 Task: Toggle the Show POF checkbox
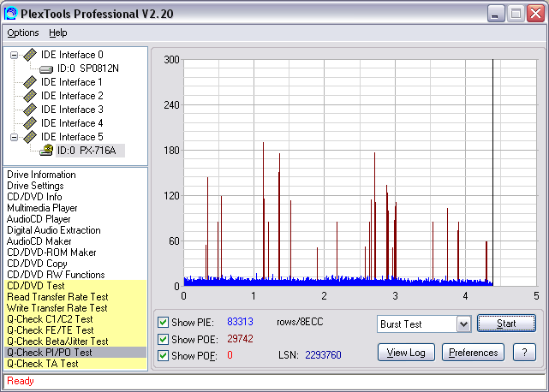point(163,355)
